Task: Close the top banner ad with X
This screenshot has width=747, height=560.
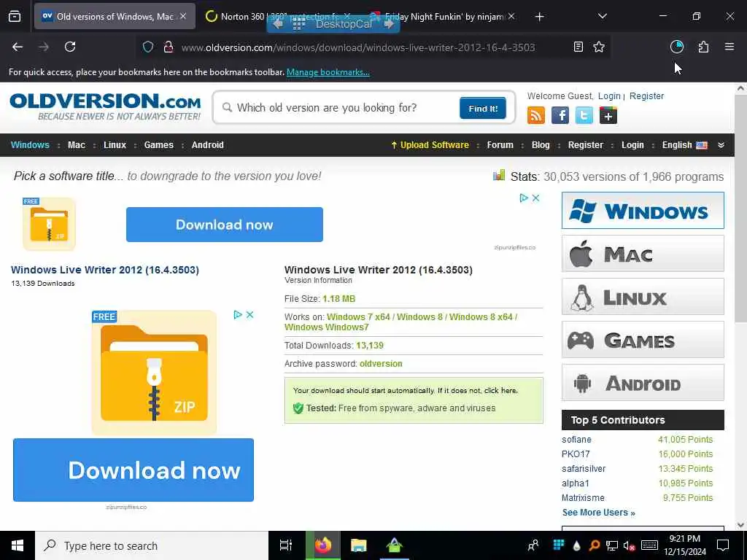Action: pyautogui.click(x=535, y=198)
